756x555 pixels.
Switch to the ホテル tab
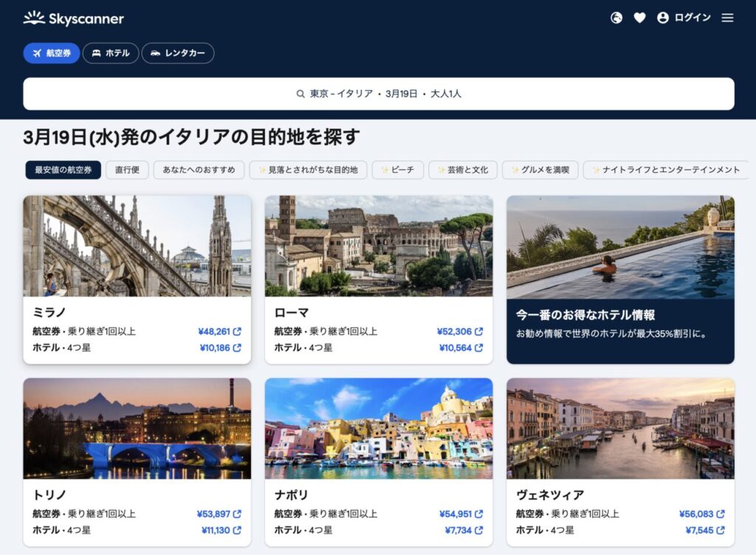(111, 53)
